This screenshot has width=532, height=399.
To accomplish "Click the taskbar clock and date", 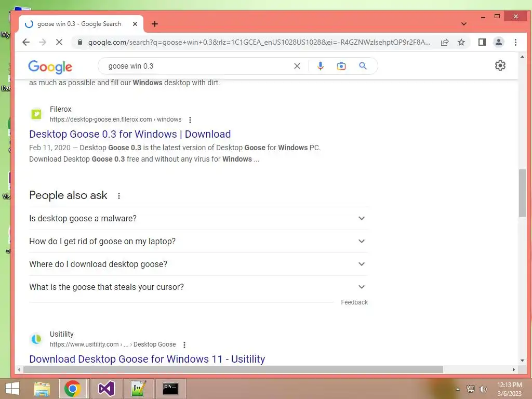I will click(x=509, y=389).
